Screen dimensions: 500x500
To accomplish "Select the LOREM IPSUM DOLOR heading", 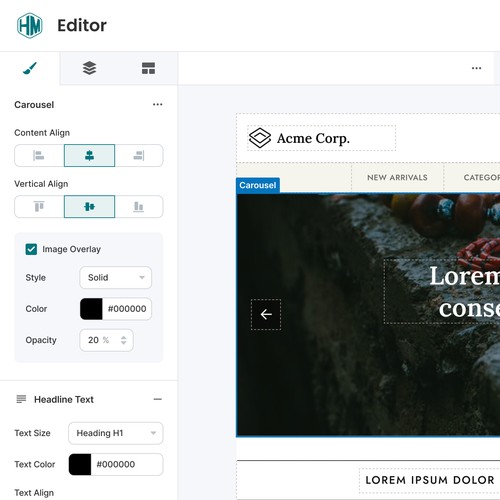I will (430, 480).
